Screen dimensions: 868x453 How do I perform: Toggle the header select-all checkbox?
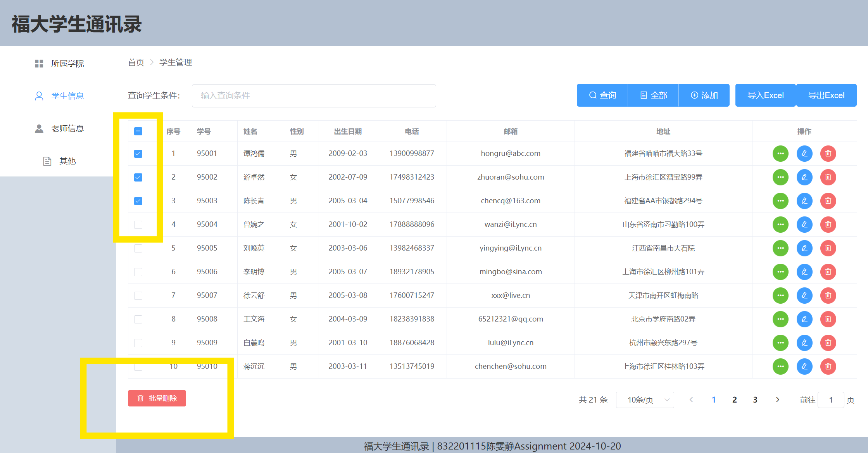[138, 131]
